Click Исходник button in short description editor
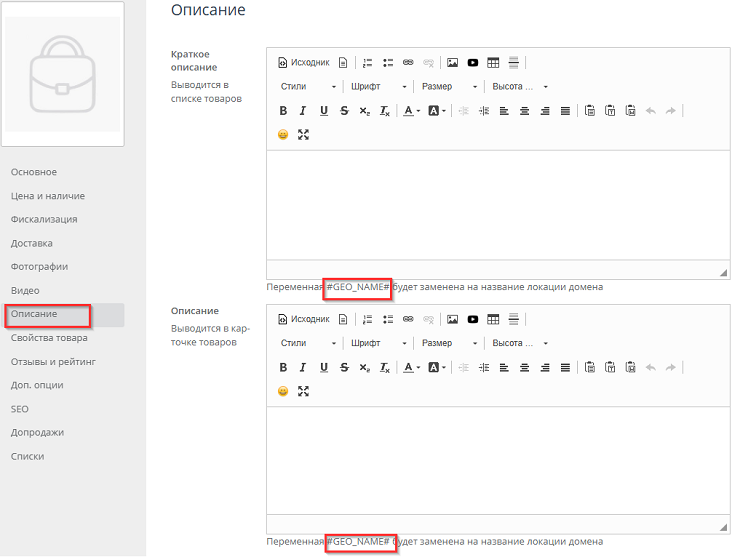This screenshot has width=740, height=557. (x=303, y=63)
